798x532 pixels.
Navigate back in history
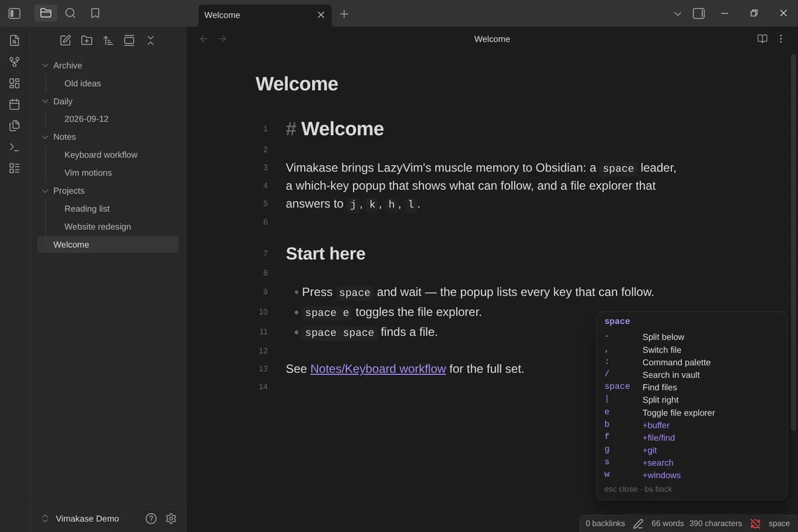pos(204,39)
